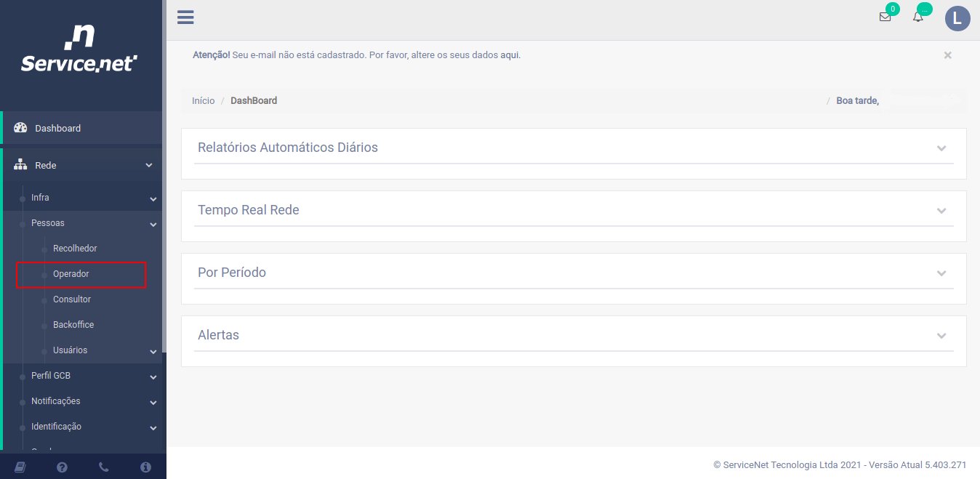Click the ServiceNet logo
This screenshot has height=479, width=980.
79,49
